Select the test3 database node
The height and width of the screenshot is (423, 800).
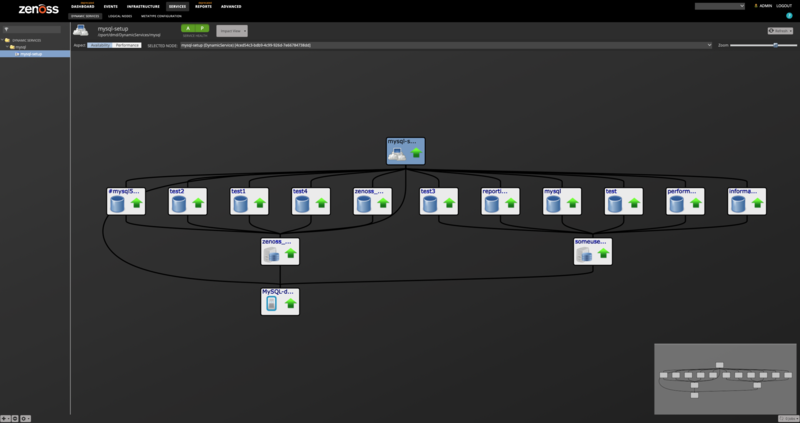click(x=439, y=201)
